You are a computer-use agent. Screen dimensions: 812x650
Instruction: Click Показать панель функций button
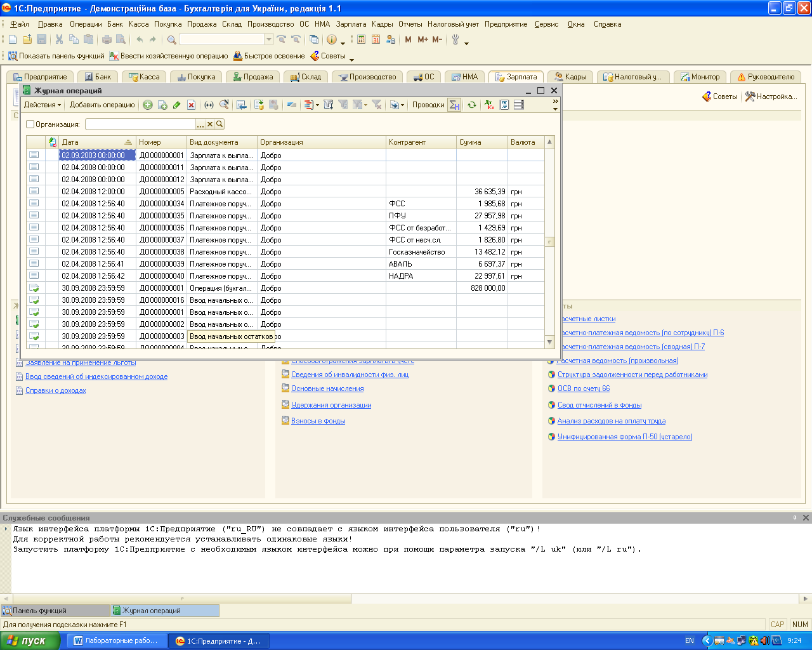tap(56, 56)
